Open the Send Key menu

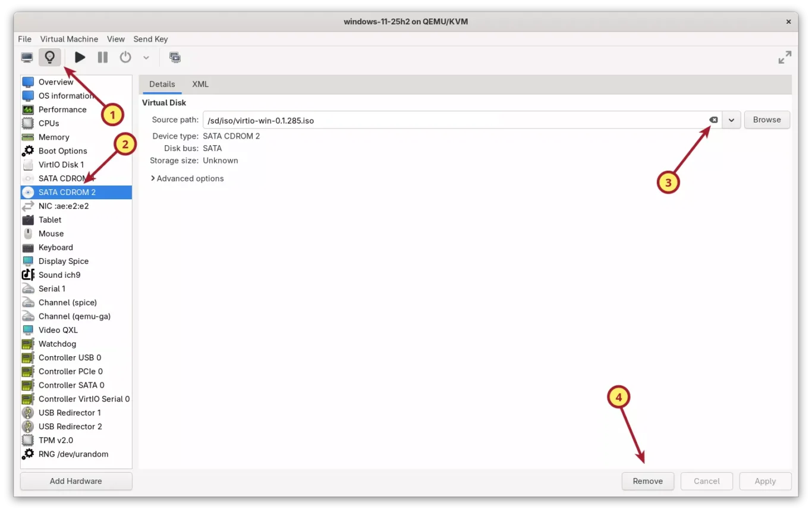point(150,39)
